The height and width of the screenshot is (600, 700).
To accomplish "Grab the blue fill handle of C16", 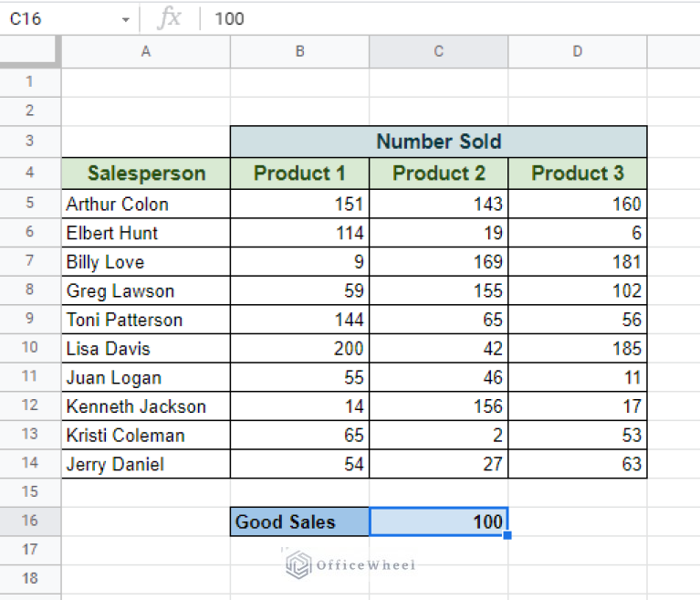I will (507, 535).
